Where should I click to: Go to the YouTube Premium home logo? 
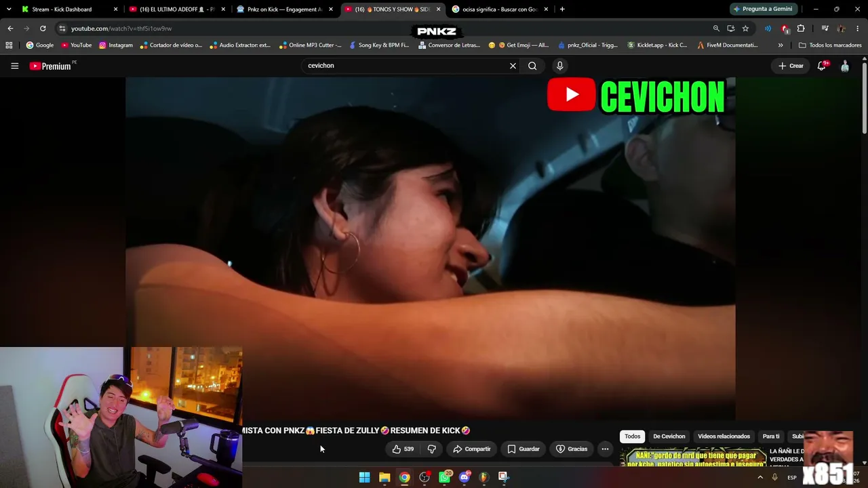coord(50,66)
